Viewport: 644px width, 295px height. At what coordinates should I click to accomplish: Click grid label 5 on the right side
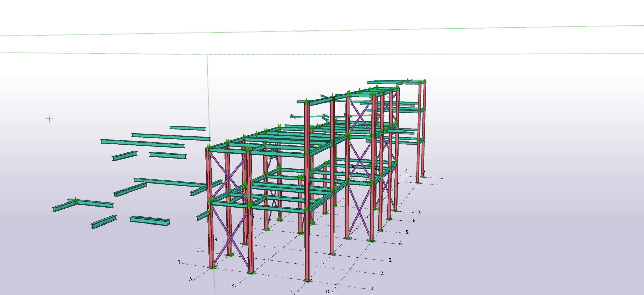407,232
